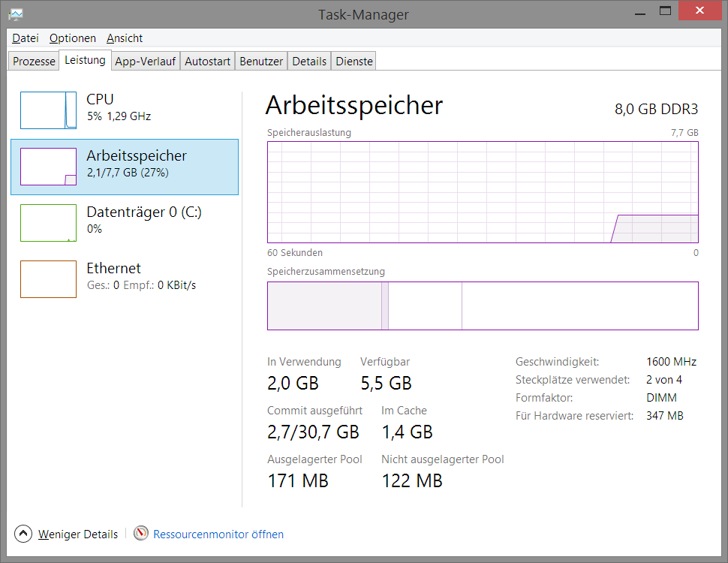Select the Arbeitsspeicher mini graph thumbnail
The height and width of the screenshot is (563, 728).
tap(48, 167)
